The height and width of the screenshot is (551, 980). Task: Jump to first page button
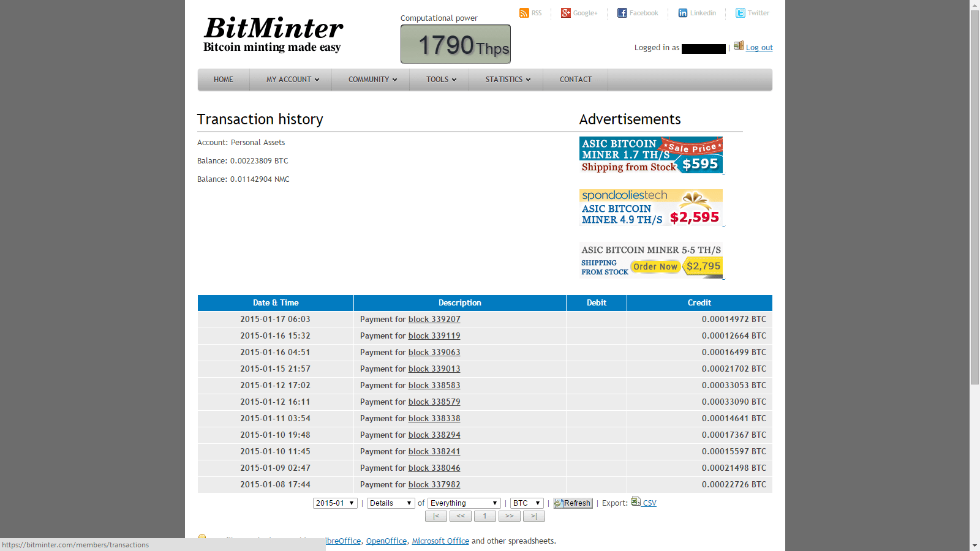(436, 516)
